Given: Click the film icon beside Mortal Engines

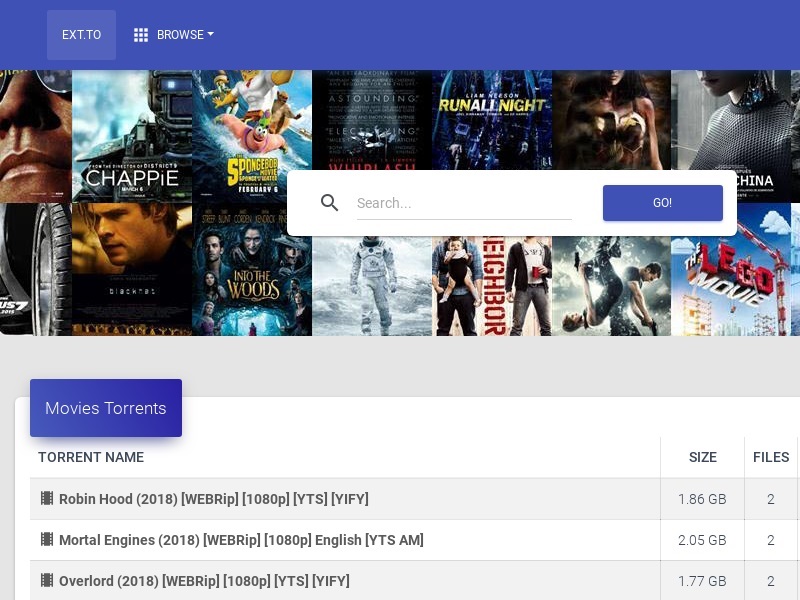Looking at the screenshot, I should [x=47, y=539].
